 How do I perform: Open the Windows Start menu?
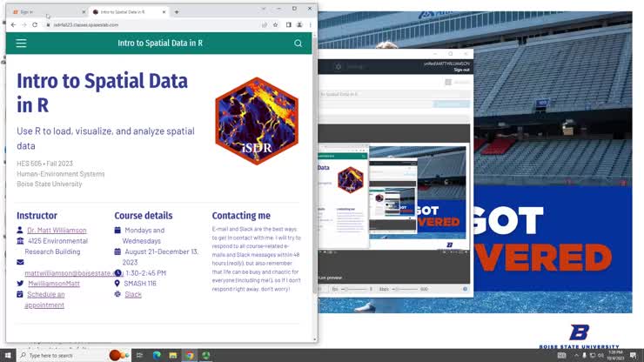(x=8, y=355)
